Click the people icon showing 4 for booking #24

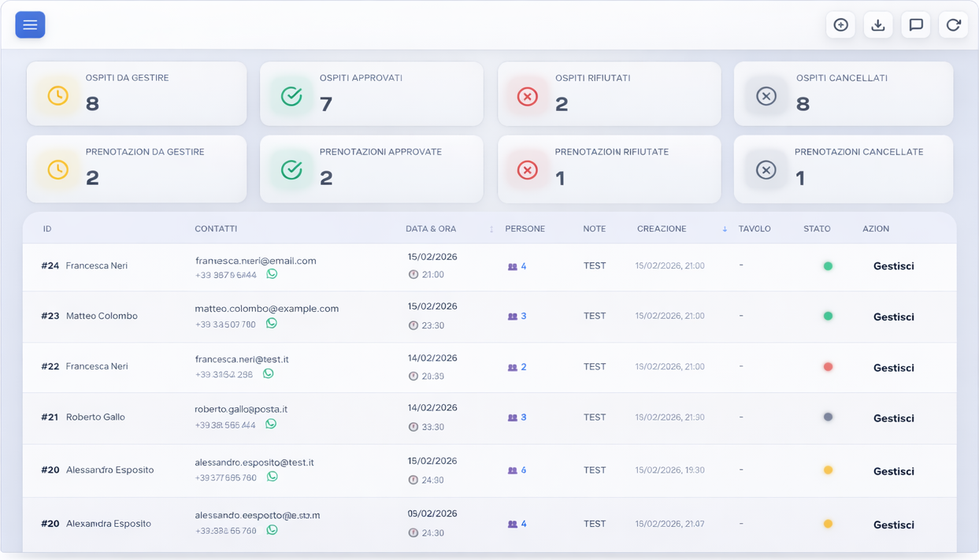pyautogui.click(x=511, y=266)
